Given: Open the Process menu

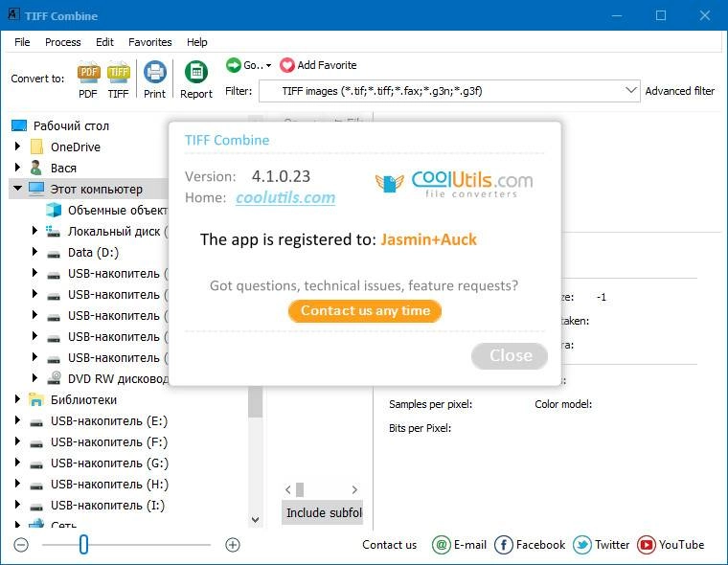Looking at the screenshot, I should click(62, 42).
